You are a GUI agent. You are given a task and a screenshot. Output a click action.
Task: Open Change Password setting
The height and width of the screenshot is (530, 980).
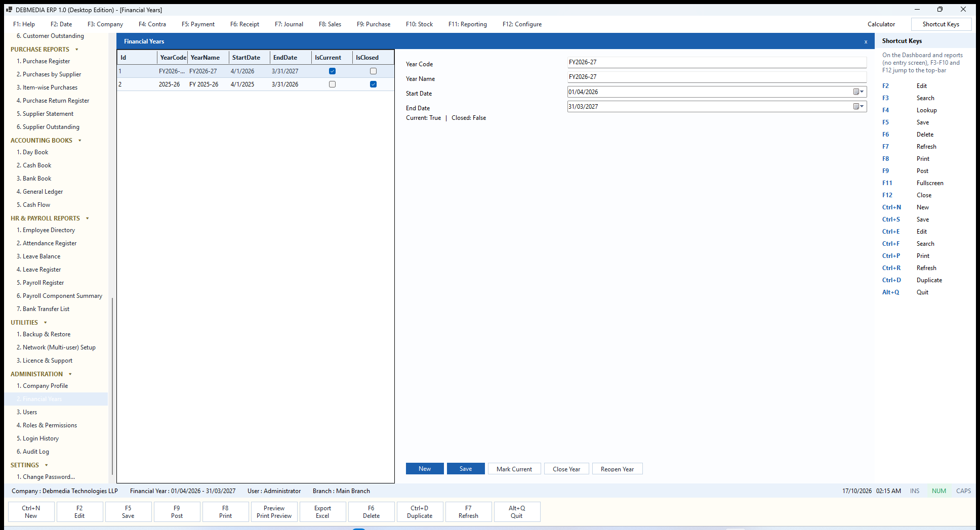click(x=46, y=477)
